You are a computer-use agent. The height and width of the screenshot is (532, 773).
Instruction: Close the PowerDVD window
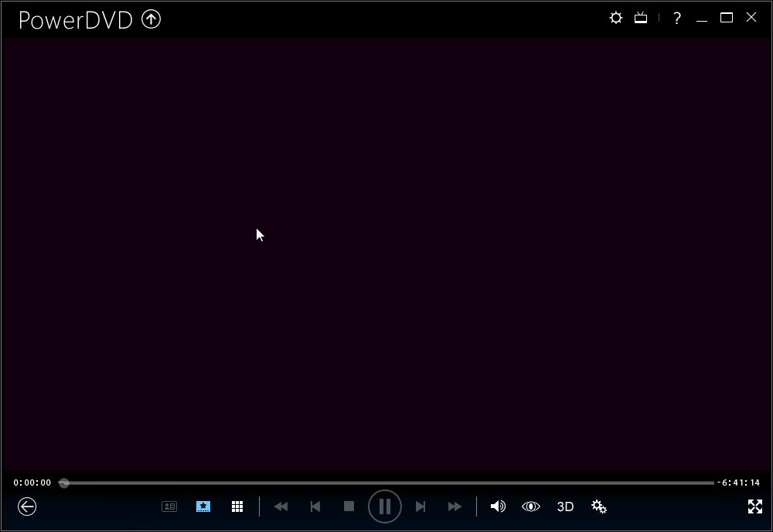(x=751, y=17)
